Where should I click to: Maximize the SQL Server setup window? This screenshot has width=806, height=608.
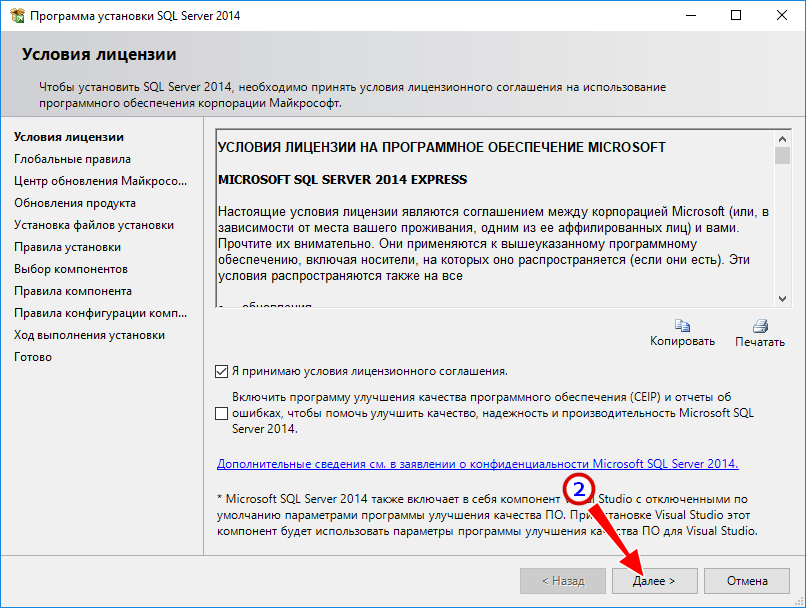(736, 15)
